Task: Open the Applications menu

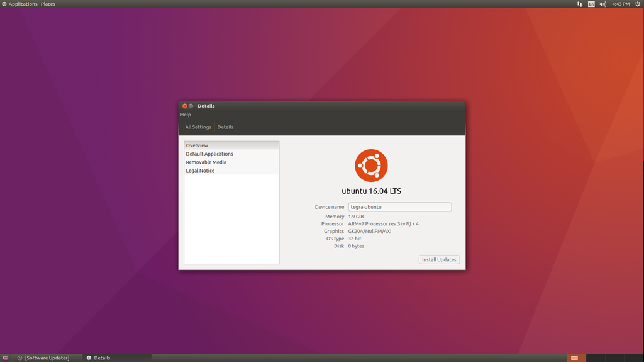Action: (23, 4)
